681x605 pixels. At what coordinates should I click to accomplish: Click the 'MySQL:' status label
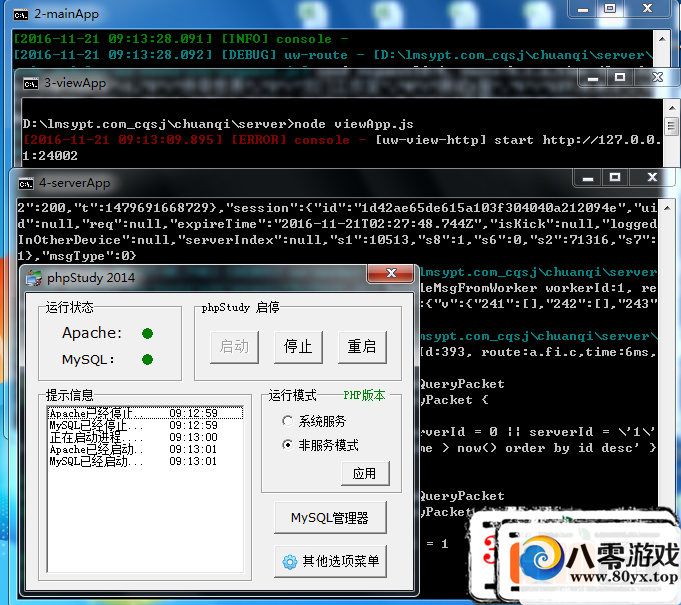click(x=88, y=360)
